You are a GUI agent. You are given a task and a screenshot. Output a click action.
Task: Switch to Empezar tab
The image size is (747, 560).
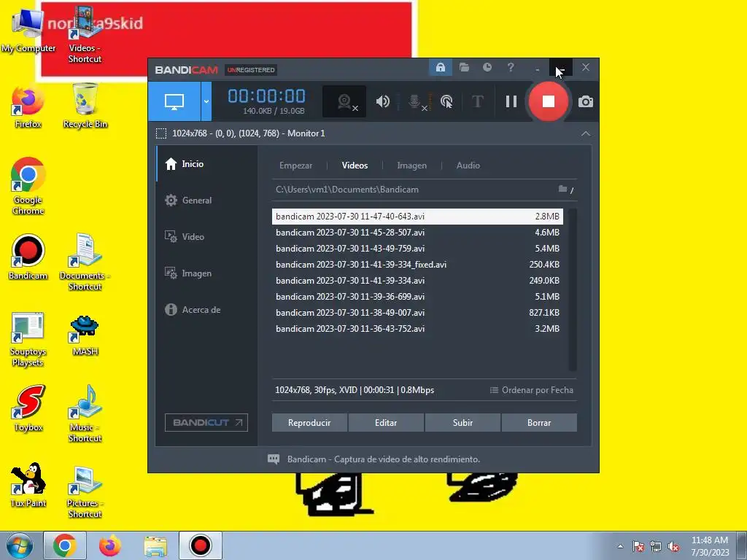[x=296, y=166]
